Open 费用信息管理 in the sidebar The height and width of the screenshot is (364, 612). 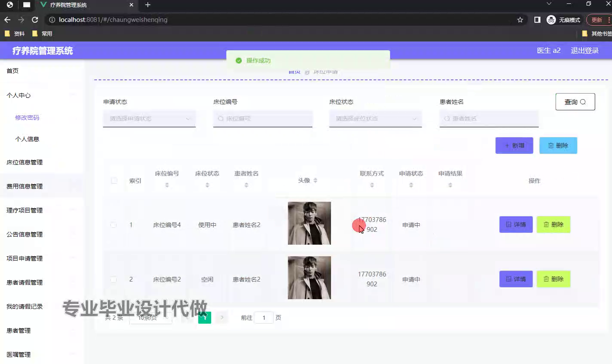tap(24, 186)
